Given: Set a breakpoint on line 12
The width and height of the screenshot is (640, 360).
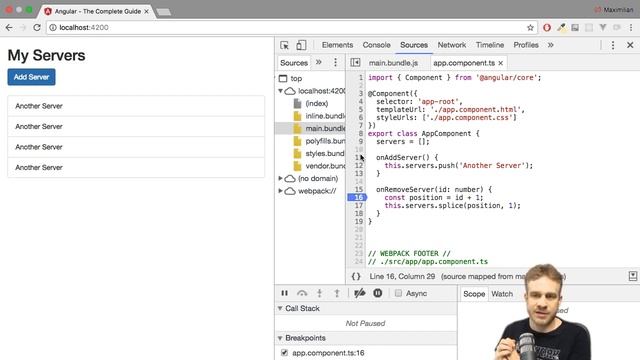Looking at the screenshot, I should tap(358, 165).
